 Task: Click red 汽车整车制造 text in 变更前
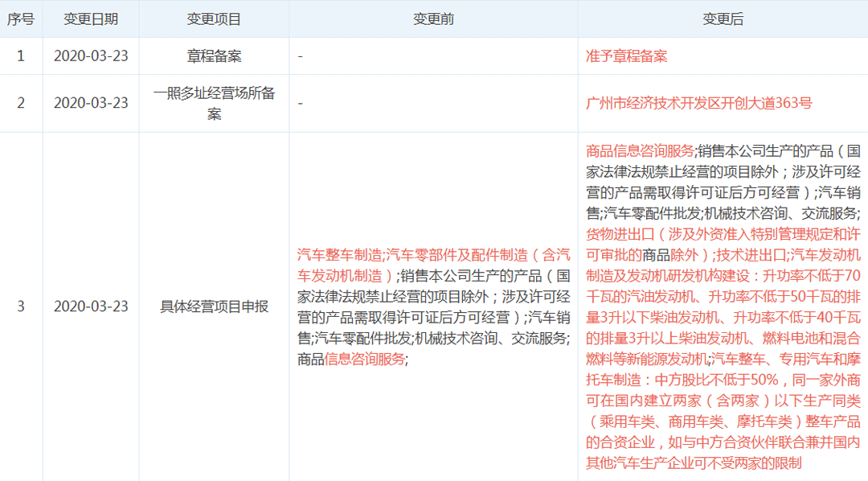pos(339,255)
